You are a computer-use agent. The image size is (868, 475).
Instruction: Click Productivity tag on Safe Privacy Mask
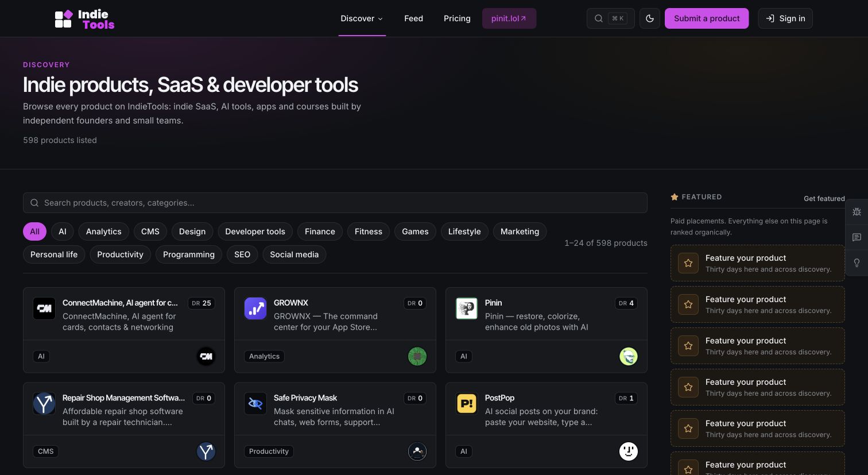(269, 451)
